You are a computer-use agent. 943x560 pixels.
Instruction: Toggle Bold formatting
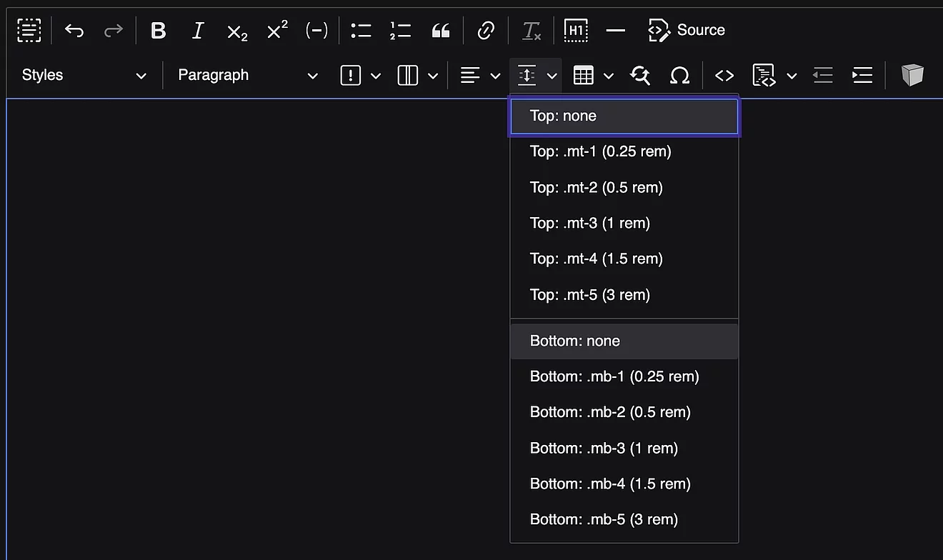(x=159, y=31)
